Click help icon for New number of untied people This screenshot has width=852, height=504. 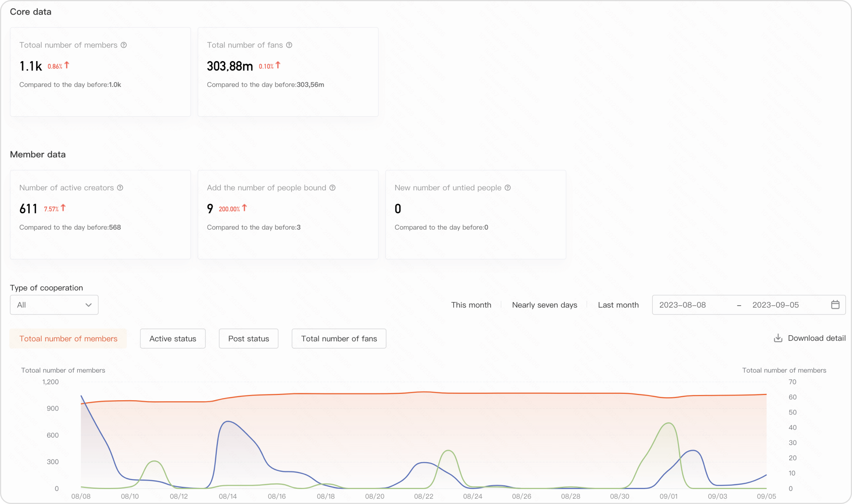(x=507, y=188)
